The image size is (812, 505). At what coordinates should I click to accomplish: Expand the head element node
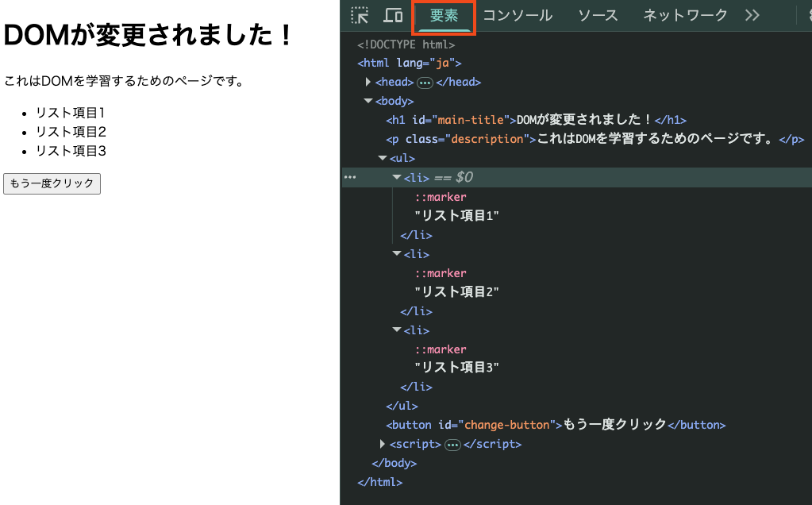(x=368, y=82)
